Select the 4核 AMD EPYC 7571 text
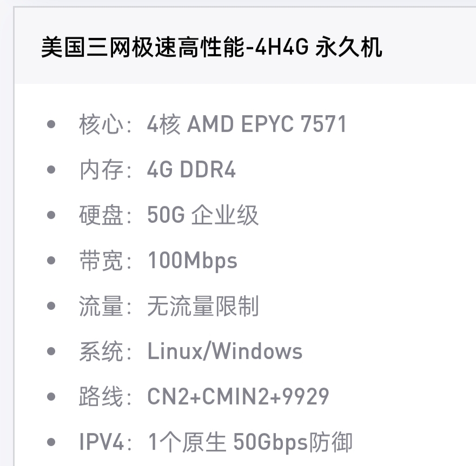The width and height of the screenshot is (476, 466). point(247,125)
